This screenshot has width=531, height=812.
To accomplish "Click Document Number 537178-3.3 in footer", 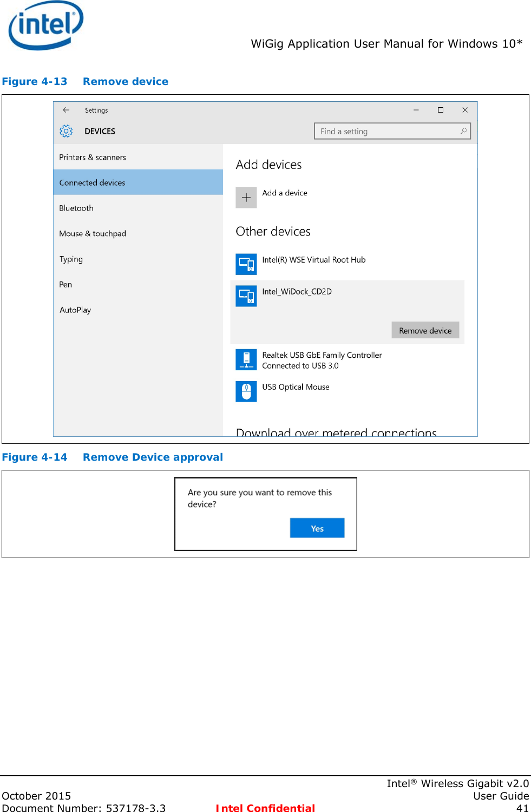I will [84, 808].
